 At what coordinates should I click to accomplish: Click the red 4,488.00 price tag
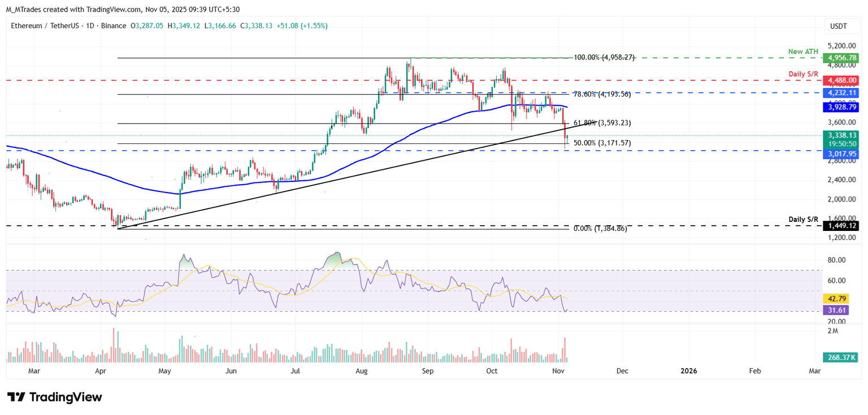841,81
